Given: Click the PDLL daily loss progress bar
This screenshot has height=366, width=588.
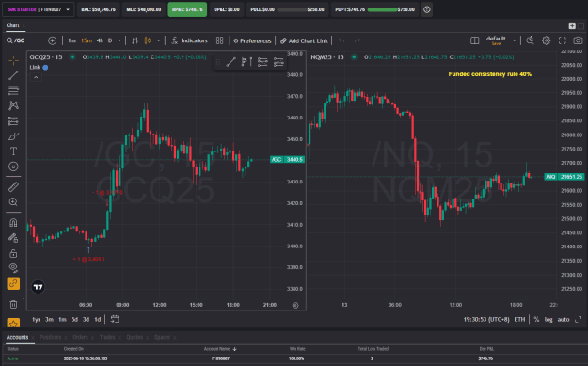Looking at the screenshot, I should 292,9.
